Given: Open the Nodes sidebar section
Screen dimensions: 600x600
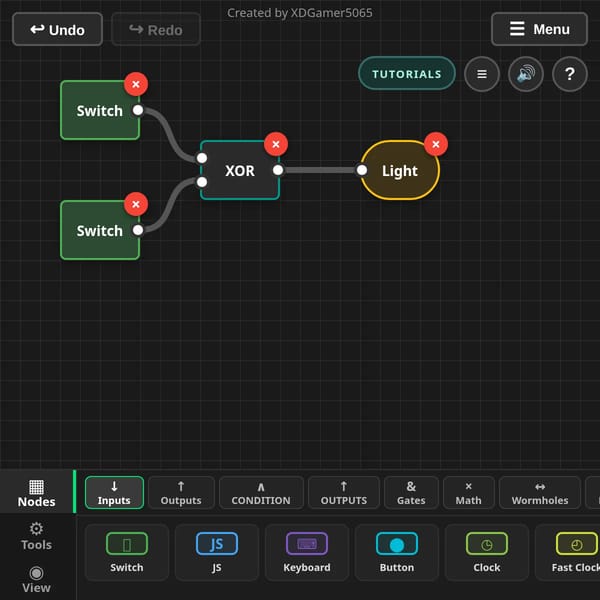Looking at the screenshot, I should [x=36, y=493].
